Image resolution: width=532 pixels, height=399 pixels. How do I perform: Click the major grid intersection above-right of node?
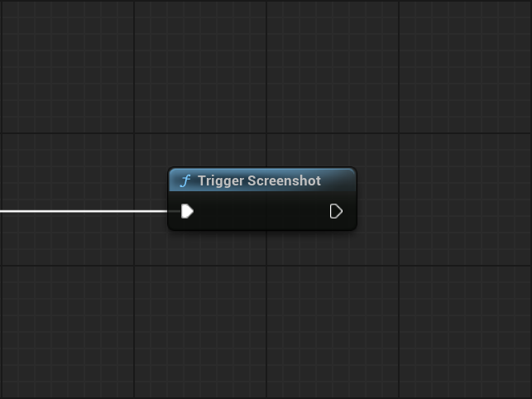pyautogui.click(x=399, y=133)
